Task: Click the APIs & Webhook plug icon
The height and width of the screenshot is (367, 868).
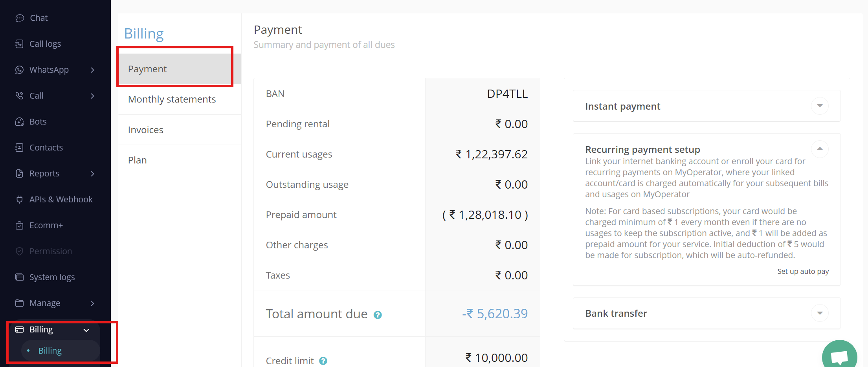Action: (x=19, y=199)
